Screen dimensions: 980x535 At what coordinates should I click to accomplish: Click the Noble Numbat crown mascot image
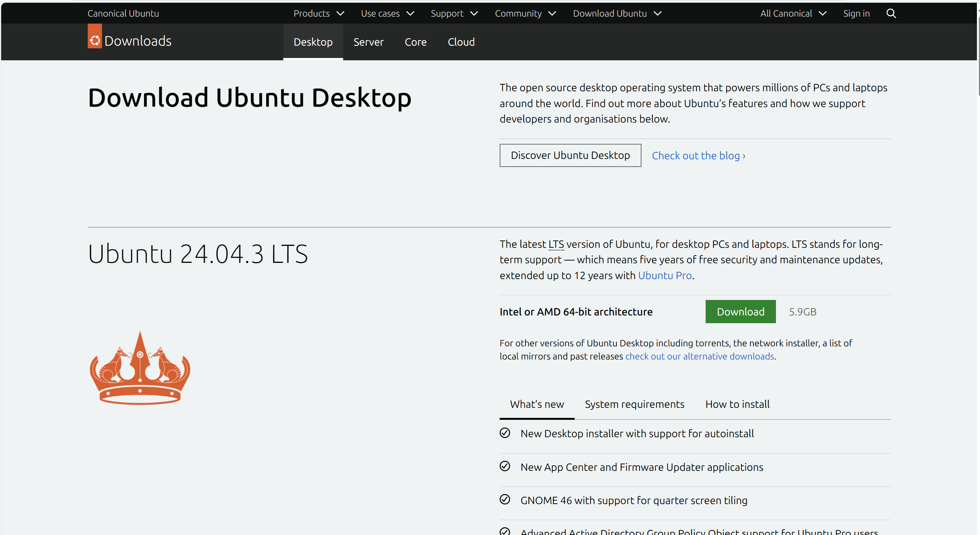140,368
